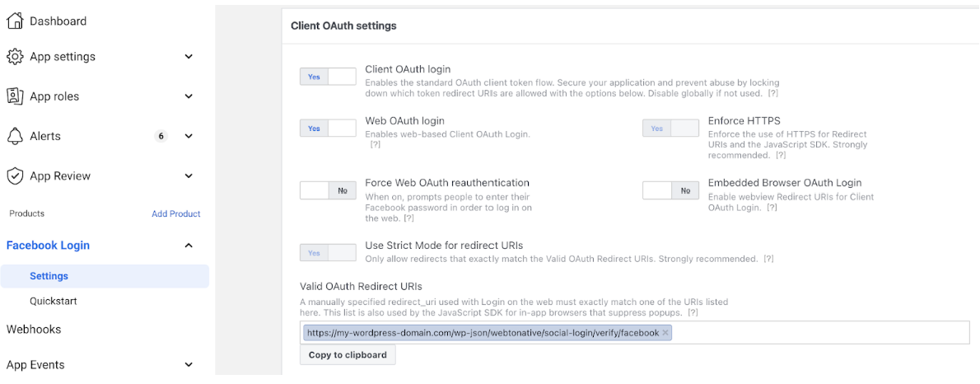
Task: Click the App settings gear icon
Action: point(15,56)
